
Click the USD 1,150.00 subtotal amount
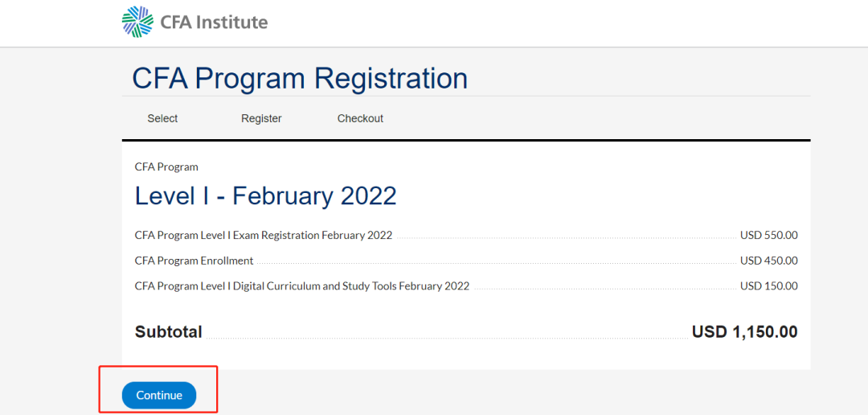point(744,332)
